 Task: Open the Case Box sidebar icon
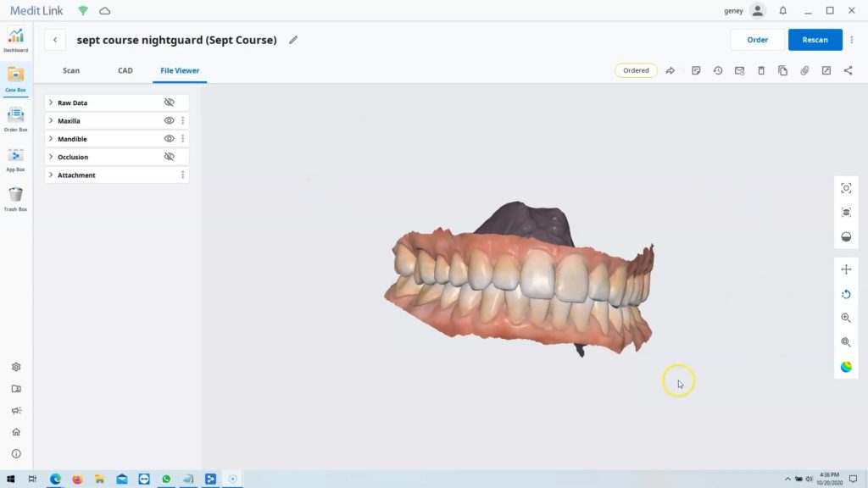tap(15, 76)
